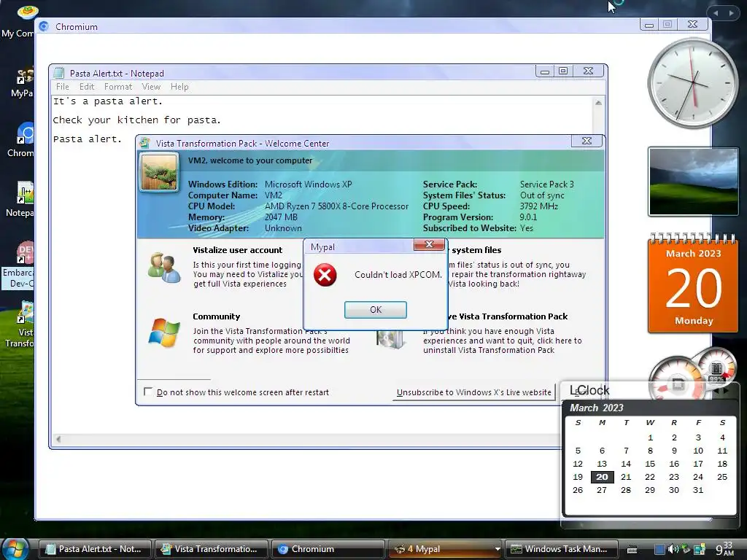Image resolution: width=747 pixels, height=560 pixels.
Task: Close the Vista Transformation Pack Welcome Center window
Action: 587,141
